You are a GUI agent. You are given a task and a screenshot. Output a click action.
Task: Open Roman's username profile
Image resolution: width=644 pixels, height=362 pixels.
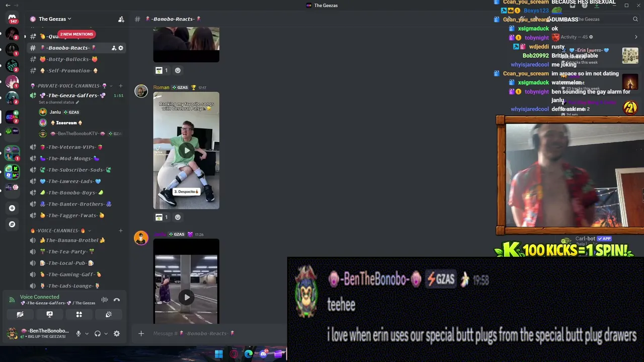point(161,87)
